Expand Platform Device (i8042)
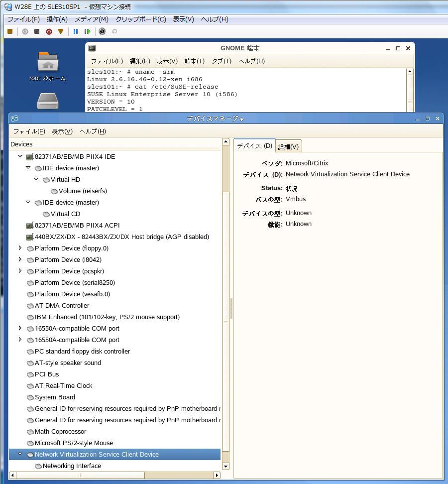 (20, 259)
